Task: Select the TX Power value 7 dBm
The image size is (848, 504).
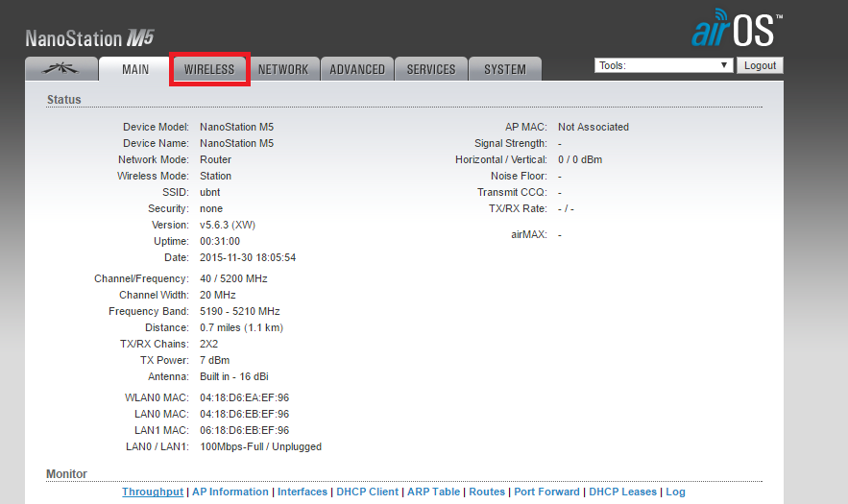Action: 215,360
